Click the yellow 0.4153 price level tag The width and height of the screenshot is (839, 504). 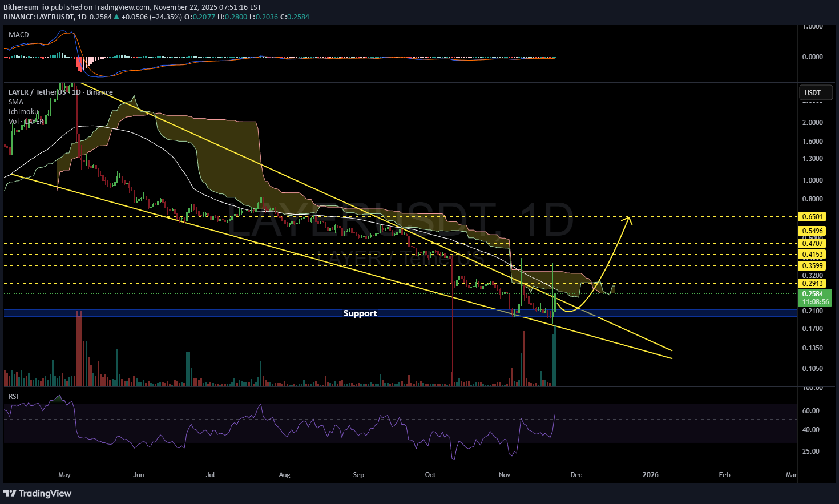pos(812,255)
